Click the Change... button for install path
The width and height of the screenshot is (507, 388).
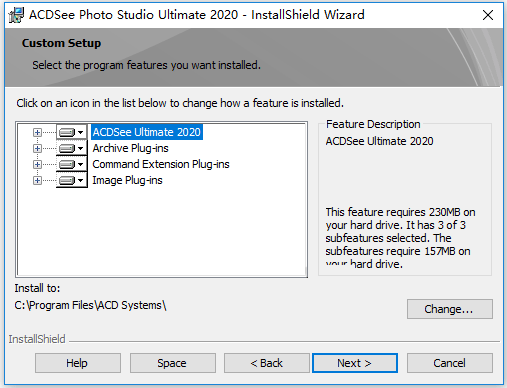pyautogui.click(x=450, y=309)
